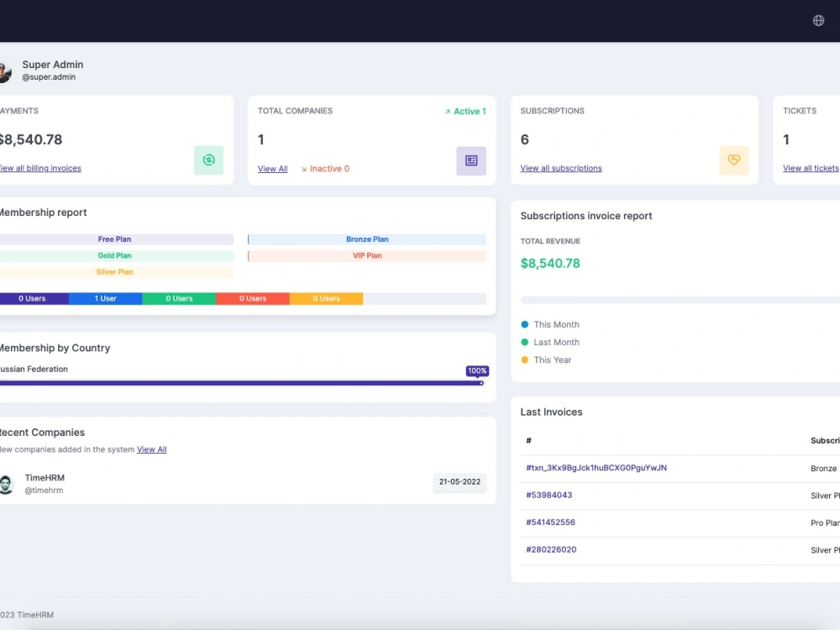
Task: Click the green currency icon on Payments card
Action: [208, 160]
